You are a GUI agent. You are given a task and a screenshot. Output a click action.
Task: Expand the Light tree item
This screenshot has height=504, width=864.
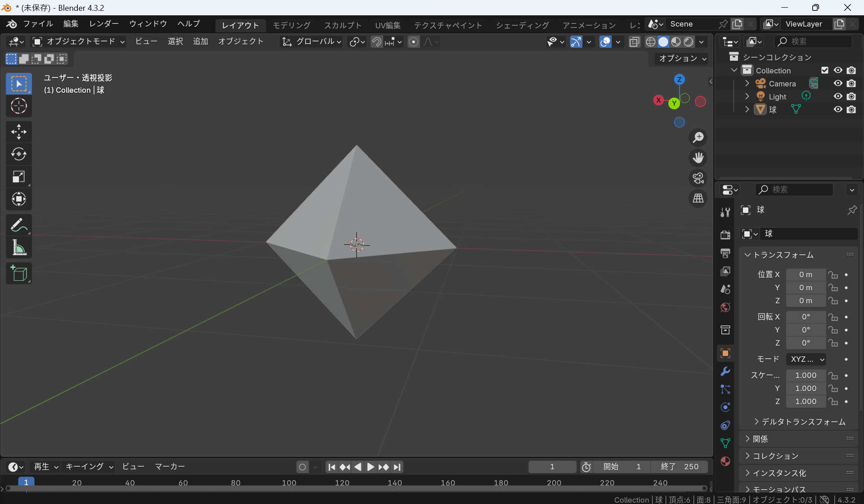pyautogui.click(x=747, y=96)
